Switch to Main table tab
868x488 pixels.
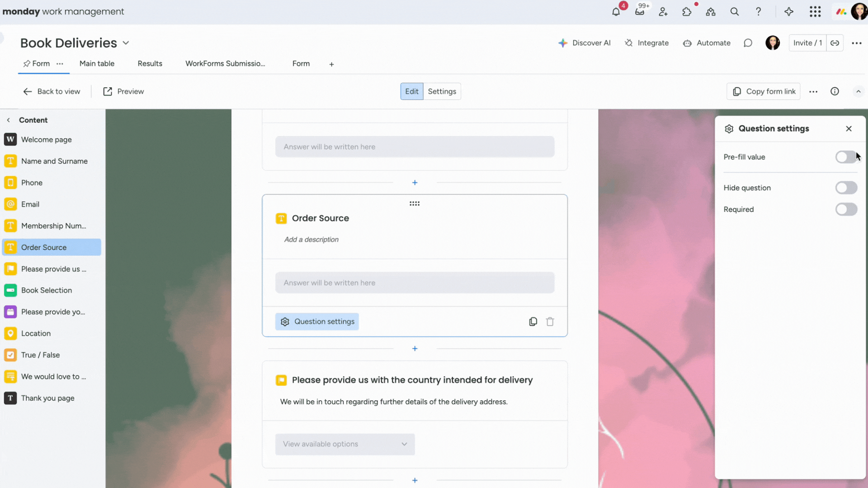coord(97,64)
